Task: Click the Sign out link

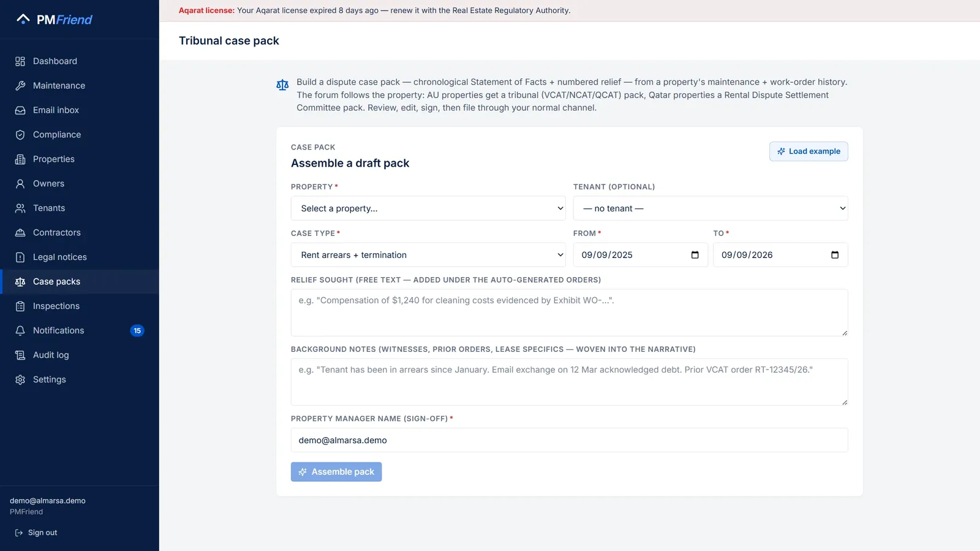Action: [36, 533]
